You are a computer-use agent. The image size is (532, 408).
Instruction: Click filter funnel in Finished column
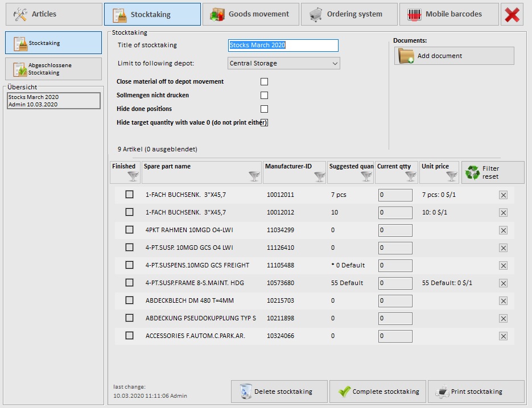(133, 176)
